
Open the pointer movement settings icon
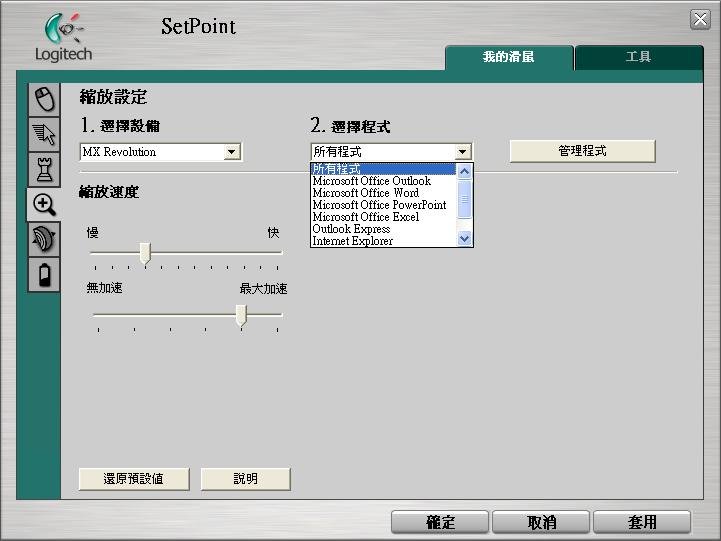[x=44, y=134]
